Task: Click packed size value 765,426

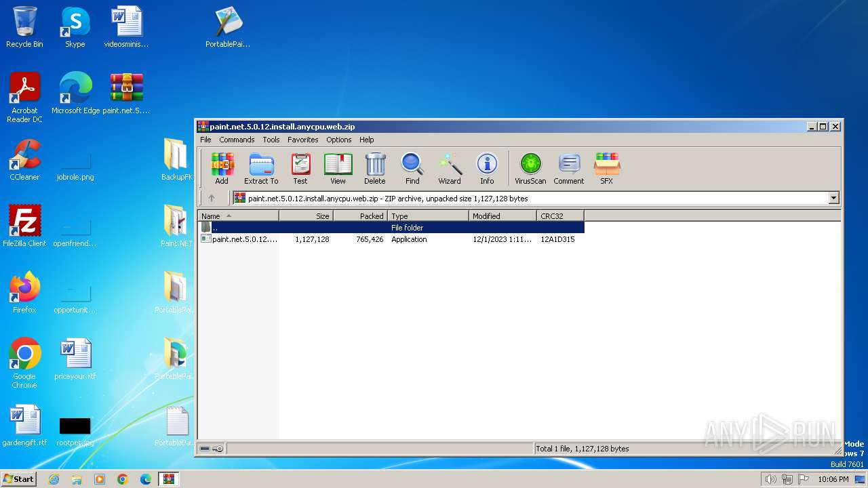Action: 370,239
